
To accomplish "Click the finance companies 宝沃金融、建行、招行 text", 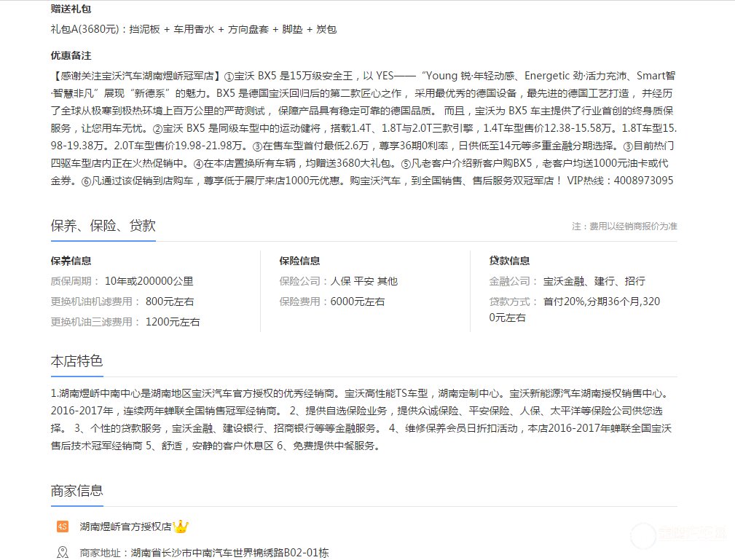I will [594, 281].
